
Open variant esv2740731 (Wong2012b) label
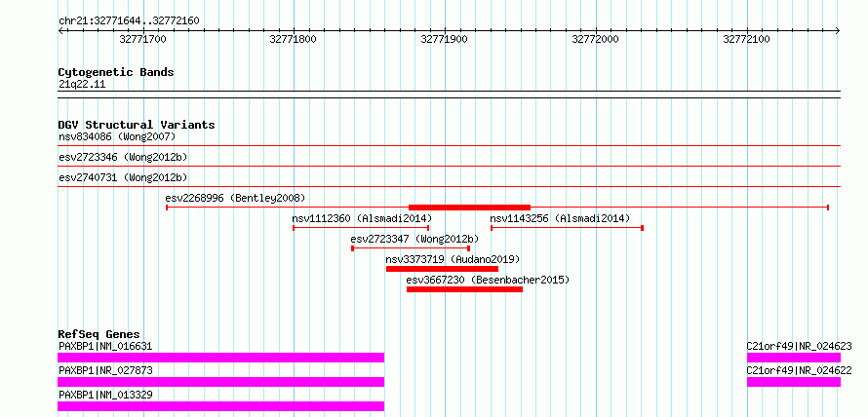[x=123, y=177]
